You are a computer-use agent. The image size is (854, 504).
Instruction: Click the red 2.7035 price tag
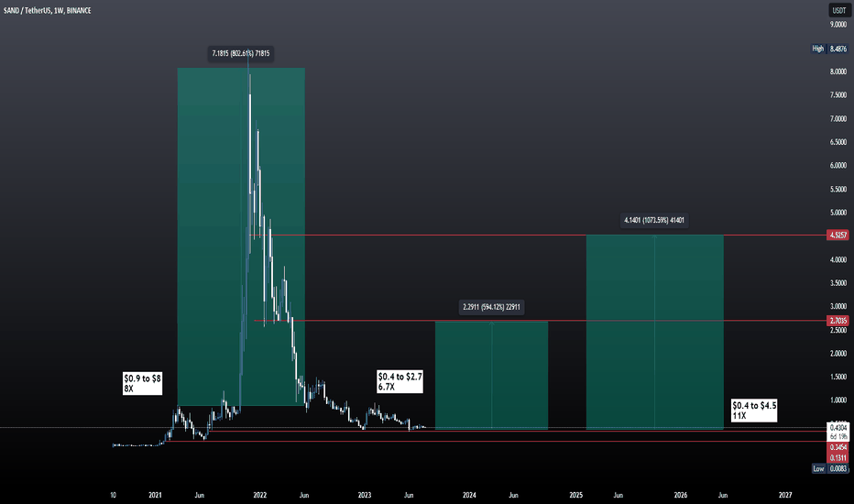point(838,321)
